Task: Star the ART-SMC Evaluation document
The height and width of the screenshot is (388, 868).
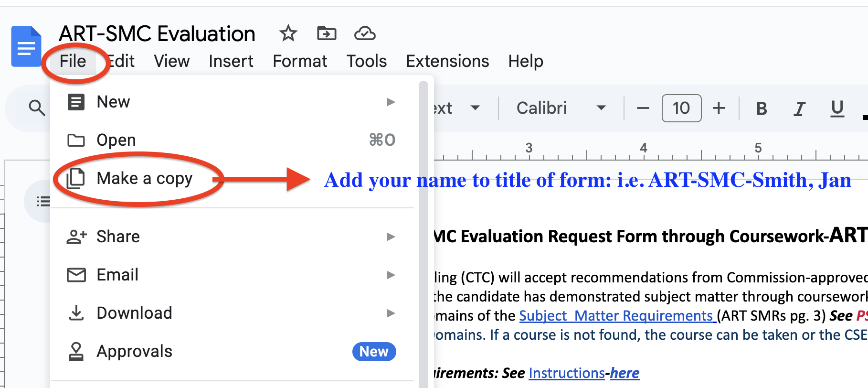Action: (x=287, y=33)
